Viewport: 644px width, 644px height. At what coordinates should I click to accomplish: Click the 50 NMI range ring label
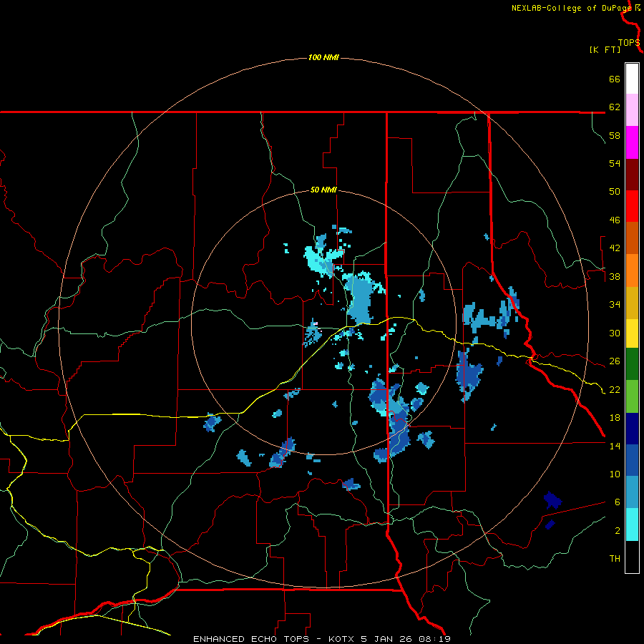click(323, 190)
